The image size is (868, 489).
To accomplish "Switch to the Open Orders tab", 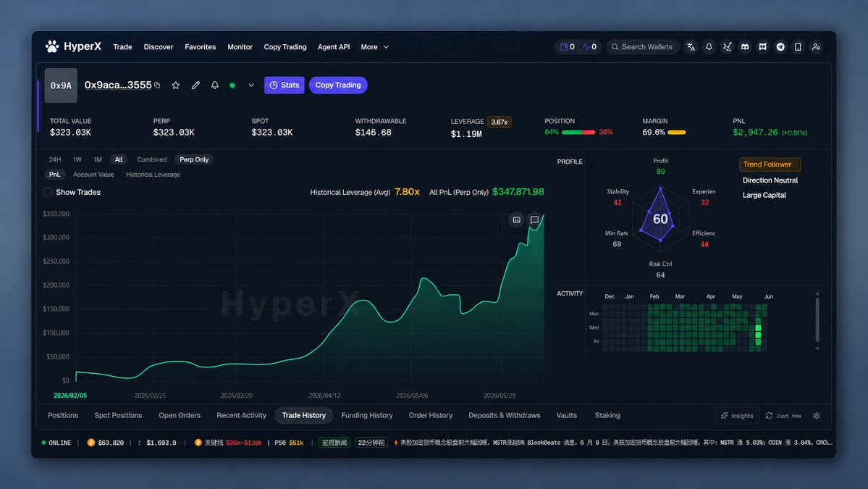I will tap(180, 415).
